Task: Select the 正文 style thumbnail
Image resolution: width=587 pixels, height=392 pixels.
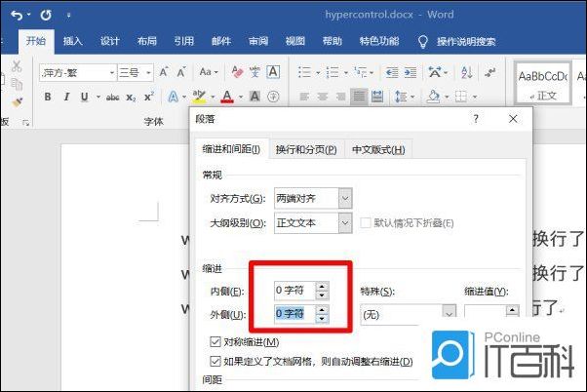Action: pos(543,83)
